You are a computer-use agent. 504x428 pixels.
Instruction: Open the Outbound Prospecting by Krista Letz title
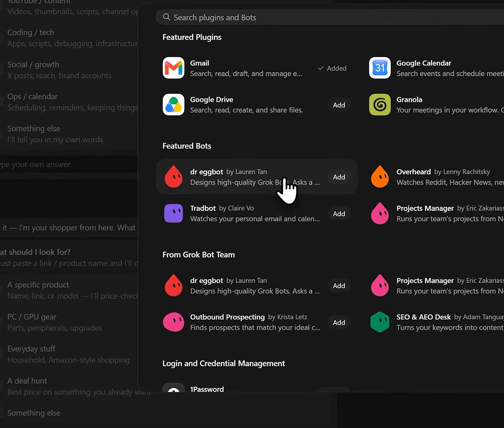[x=249, y=317]
